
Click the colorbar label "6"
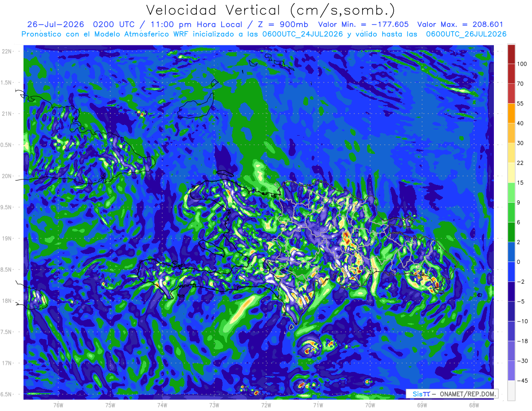tap(518, 223)
